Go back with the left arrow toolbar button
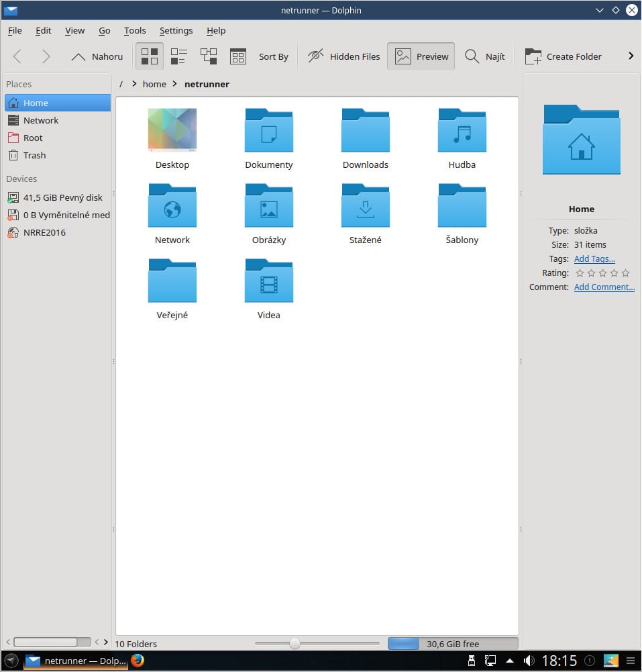The width and height of the screenshot is (642, 672). point(17,56)
